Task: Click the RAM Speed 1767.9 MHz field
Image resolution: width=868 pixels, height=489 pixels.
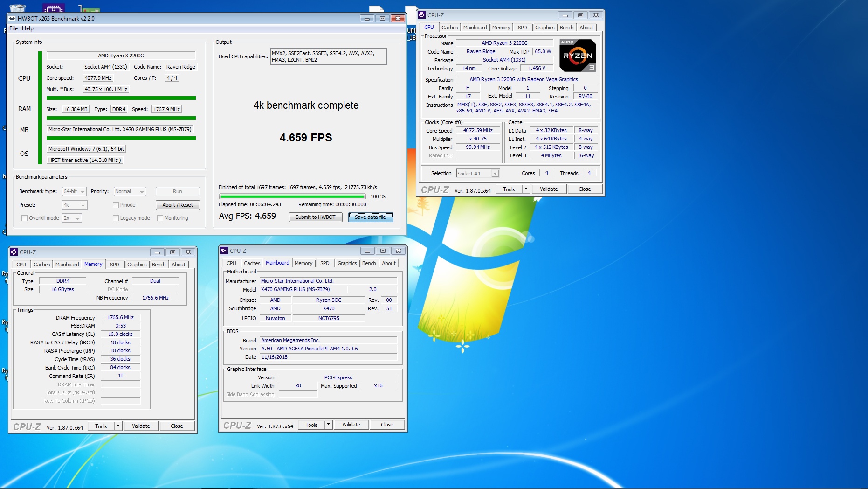Action: coord(166,109)
